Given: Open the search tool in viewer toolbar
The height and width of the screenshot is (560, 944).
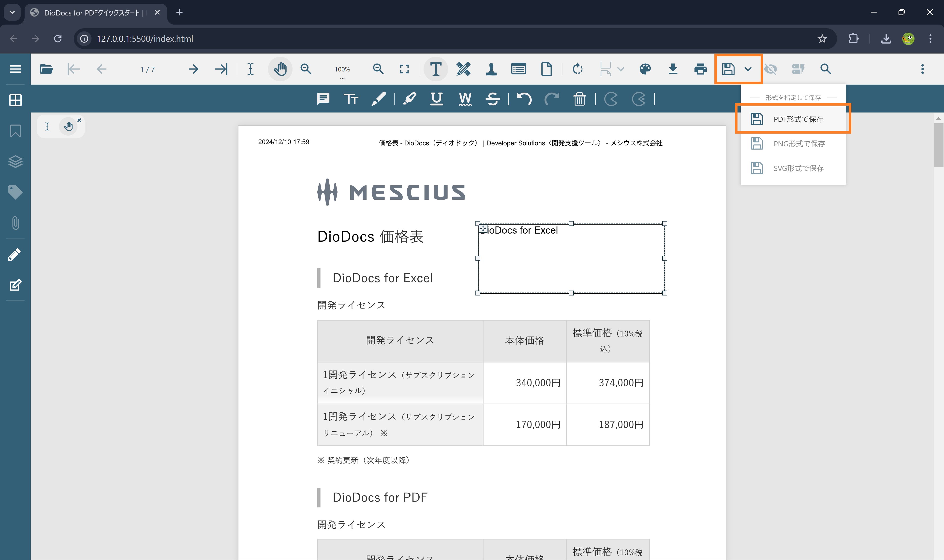Looking at the screenshot, I should pyautogui.click(x=826, y=69).
